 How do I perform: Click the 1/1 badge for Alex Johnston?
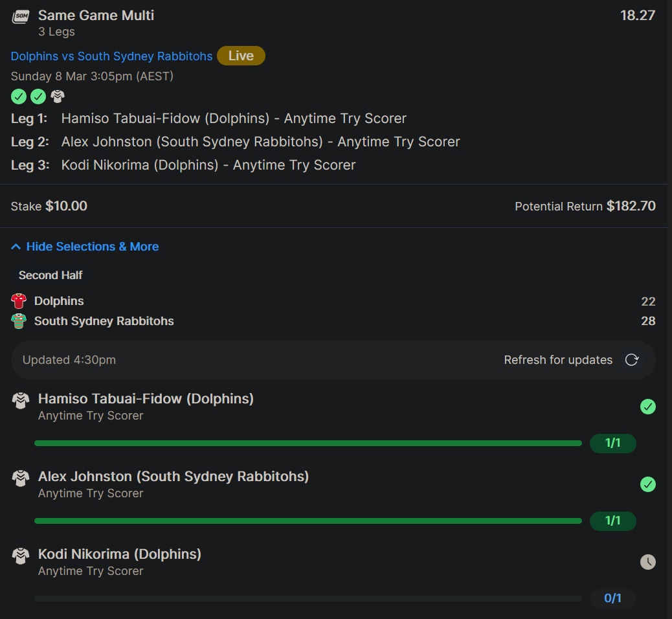click(x=613, y=521)
